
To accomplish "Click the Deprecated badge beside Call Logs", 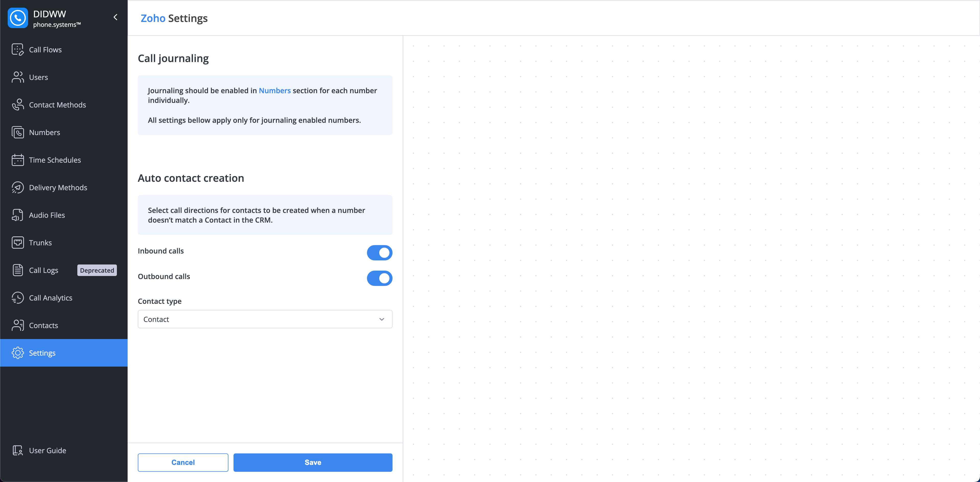I will click(97, 270).
